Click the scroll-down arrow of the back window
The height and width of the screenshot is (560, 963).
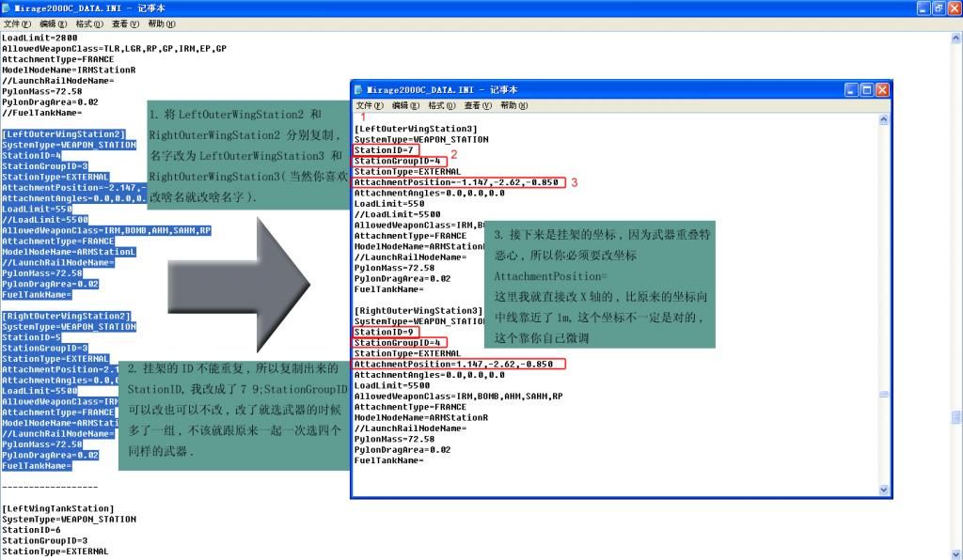pos(956,553)
